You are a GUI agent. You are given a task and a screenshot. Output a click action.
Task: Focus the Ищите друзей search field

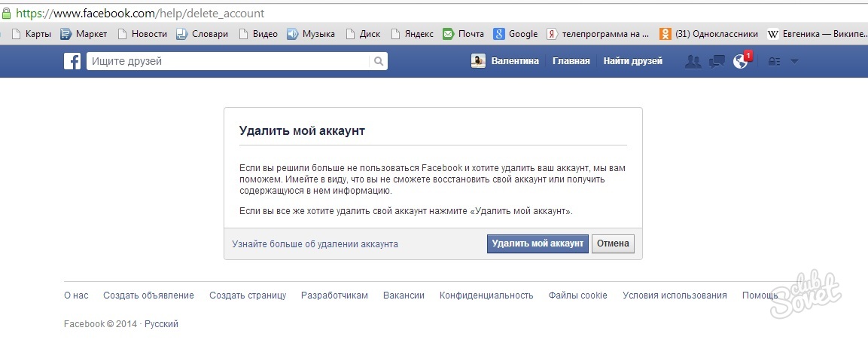pos(228,62)
